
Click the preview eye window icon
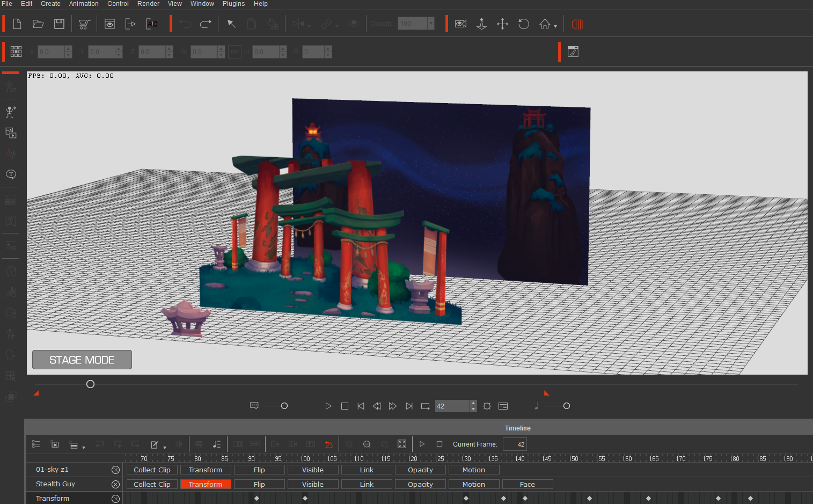tap(109, 24)
